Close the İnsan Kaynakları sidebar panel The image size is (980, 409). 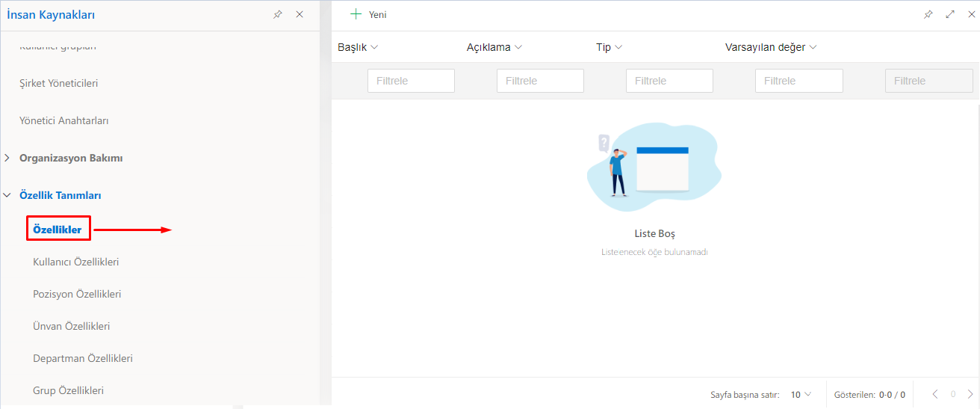[x=300, y=14]
